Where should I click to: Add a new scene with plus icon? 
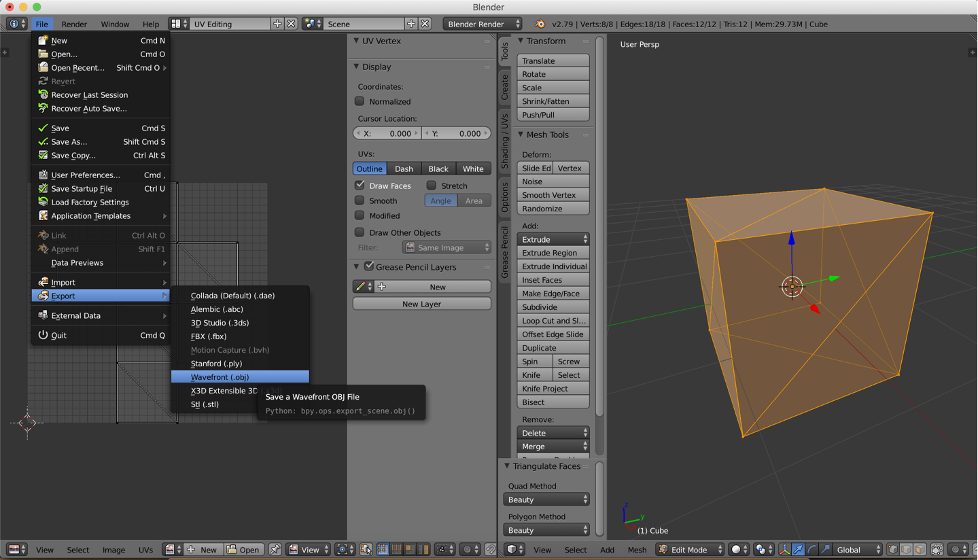point(411,24)
